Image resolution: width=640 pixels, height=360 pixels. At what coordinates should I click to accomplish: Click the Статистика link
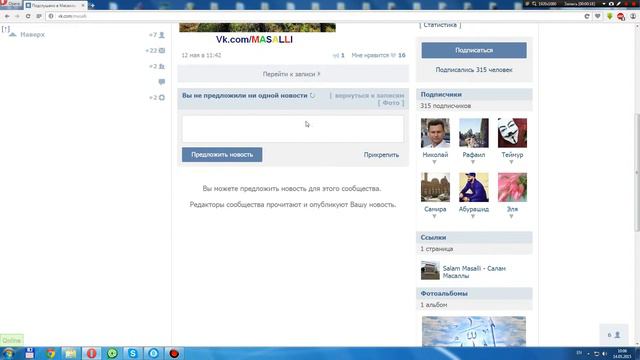pyautogui.click(x=440, y=25)
